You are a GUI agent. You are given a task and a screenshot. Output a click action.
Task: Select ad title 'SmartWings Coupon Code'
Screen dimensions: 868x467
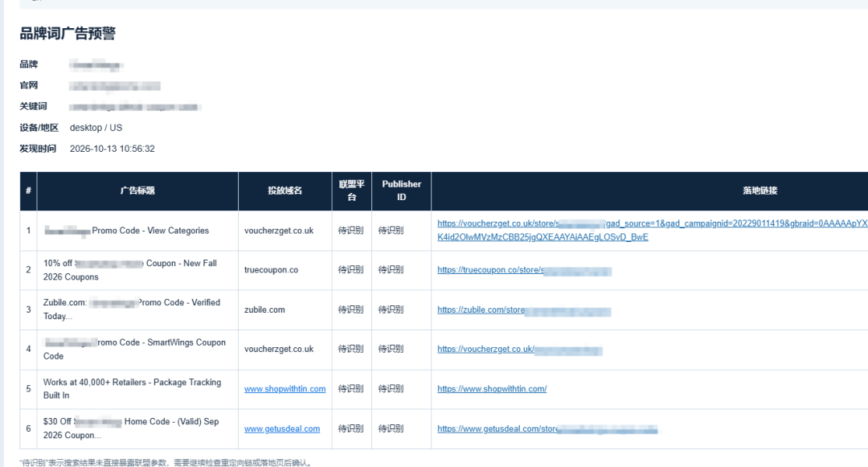click(134, 349)
